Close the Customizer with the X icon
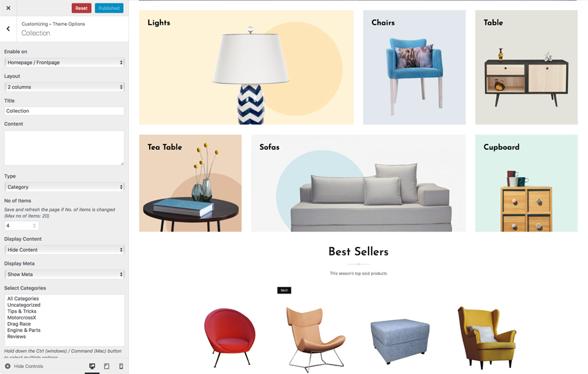This screenshot has width=588, height=374. [x=8, y=8]
